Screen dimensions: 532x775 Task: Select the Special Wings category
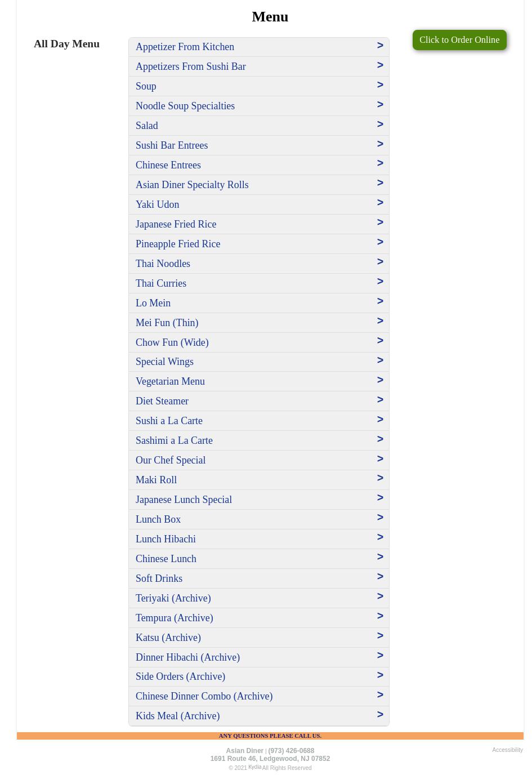coord(164,362)
